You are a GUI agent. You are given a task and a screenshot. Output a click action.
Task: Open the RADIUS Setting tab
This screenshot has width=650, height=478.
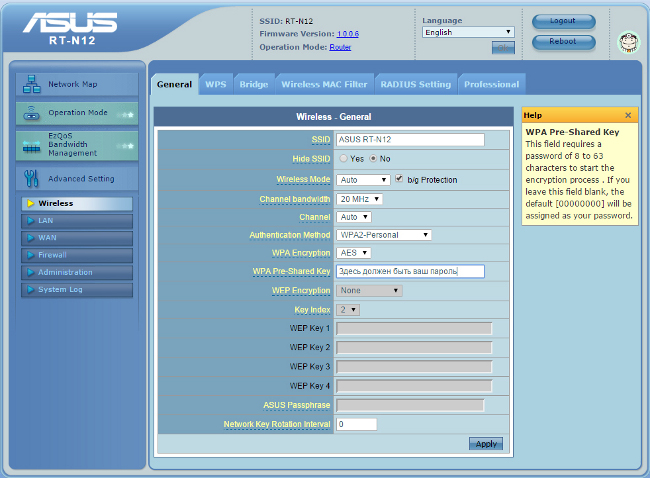416,84
